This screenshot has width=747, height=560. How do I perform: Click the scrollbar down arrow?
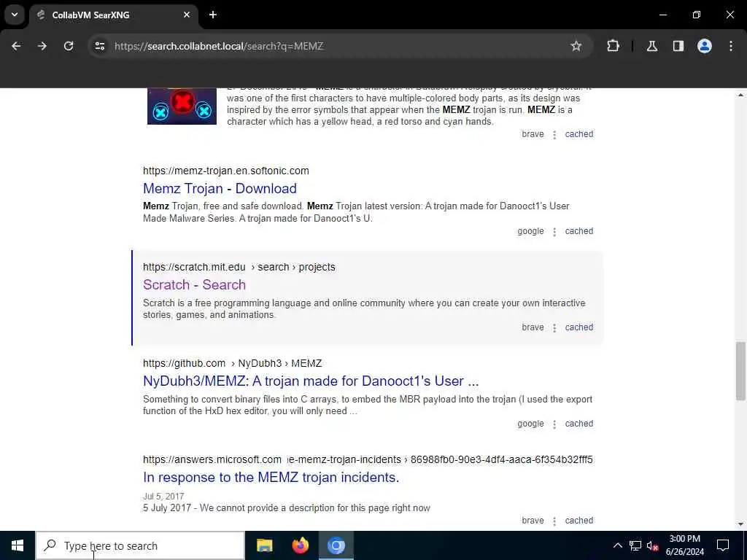[x=740, y=524]
